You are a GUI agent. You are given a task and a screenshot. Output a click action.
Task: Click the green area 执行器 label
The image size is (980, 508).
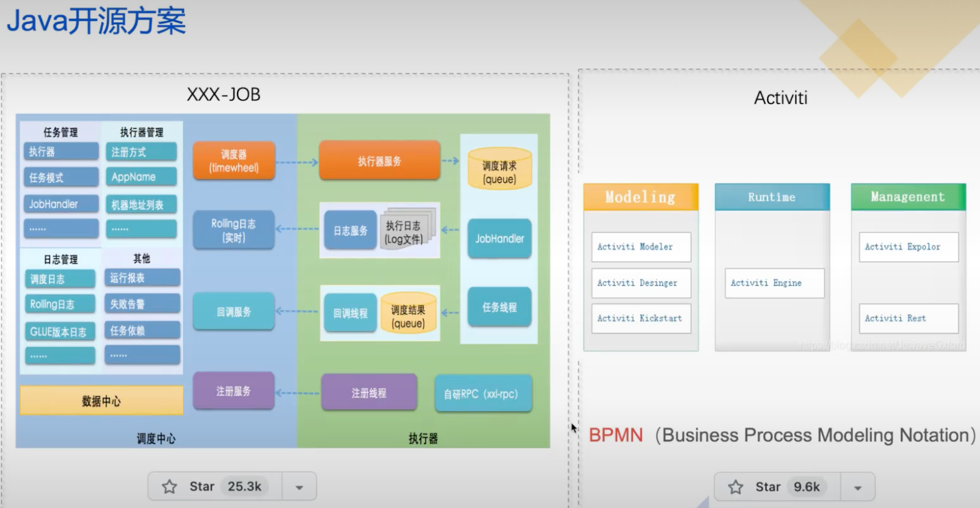423,438
